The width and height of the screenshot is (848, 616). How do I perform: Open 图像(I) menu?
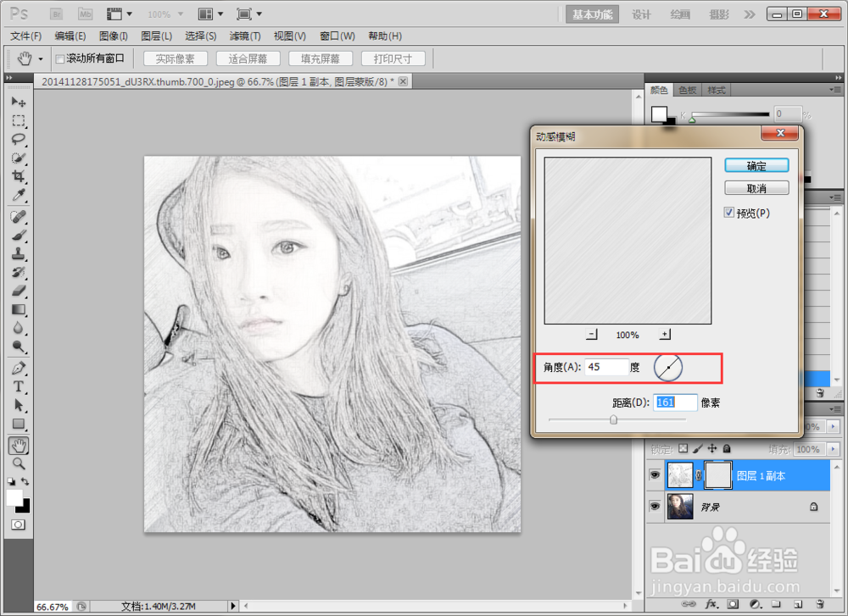113,36
